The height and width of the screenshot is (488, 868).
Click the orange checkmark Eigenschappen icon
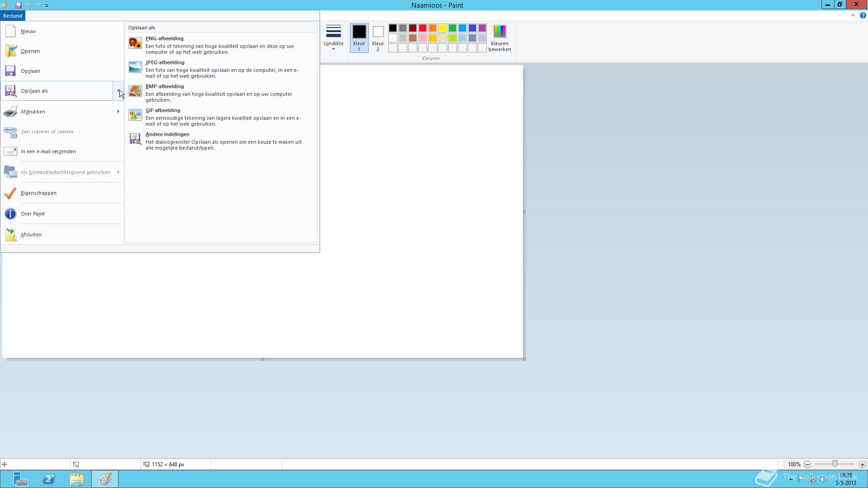click(x=10, y=193)
